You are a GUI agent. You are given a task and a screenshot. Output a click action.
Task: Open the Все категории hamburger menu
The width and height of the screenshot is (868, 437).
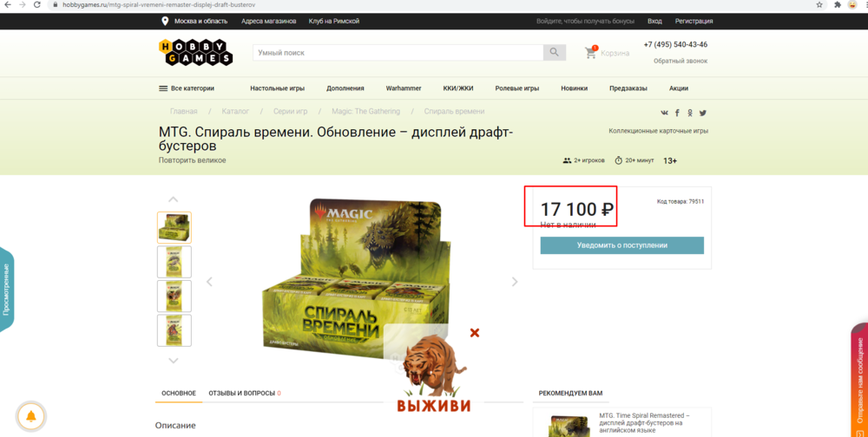click(x=187, y=88)
